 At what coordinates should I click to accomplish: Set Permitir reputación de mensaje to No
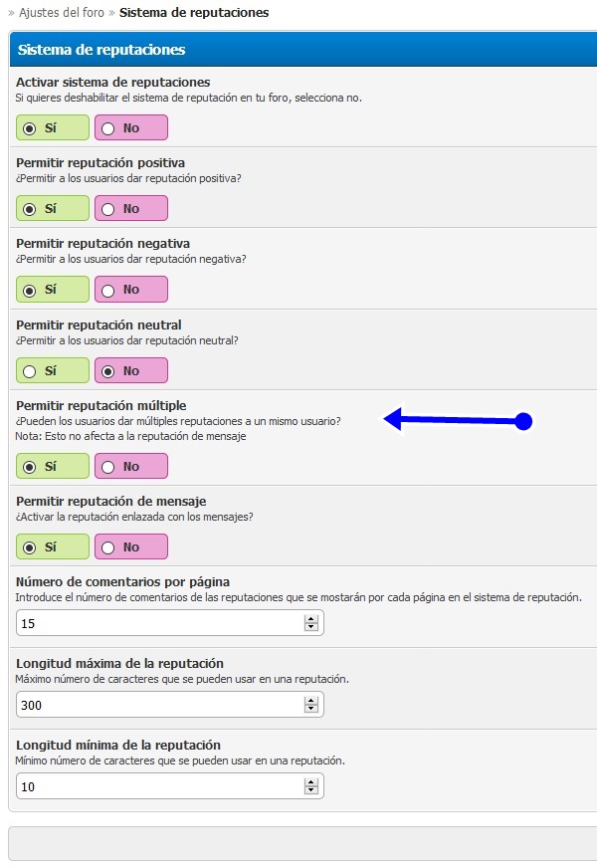tap(108, 547)
